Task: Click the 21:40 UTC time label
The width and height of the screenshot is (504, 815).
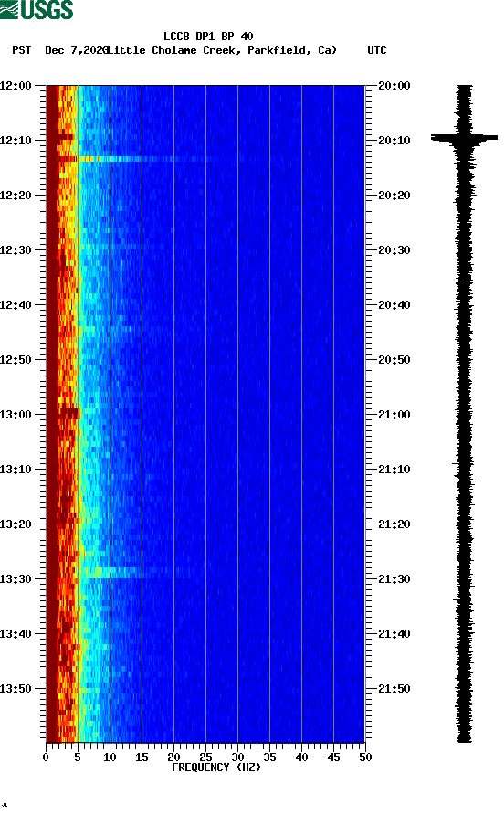Action: pos(394,634)
